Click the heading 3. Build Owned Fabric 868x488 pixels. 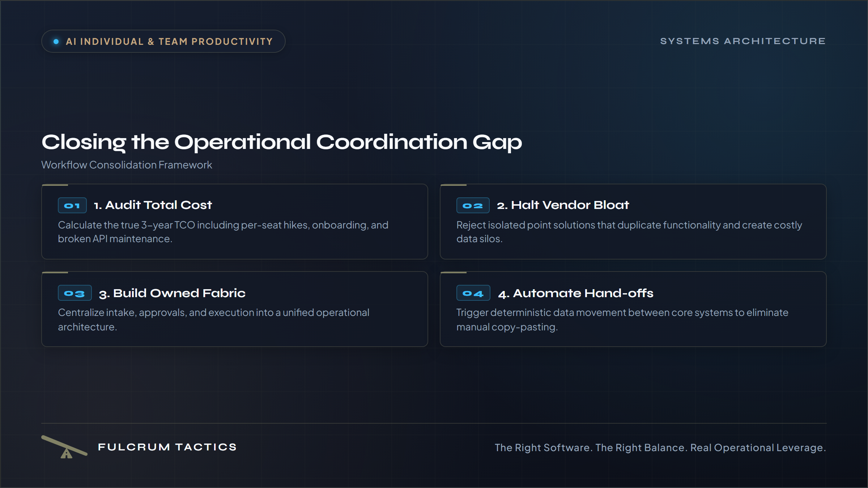click(172, 293)
